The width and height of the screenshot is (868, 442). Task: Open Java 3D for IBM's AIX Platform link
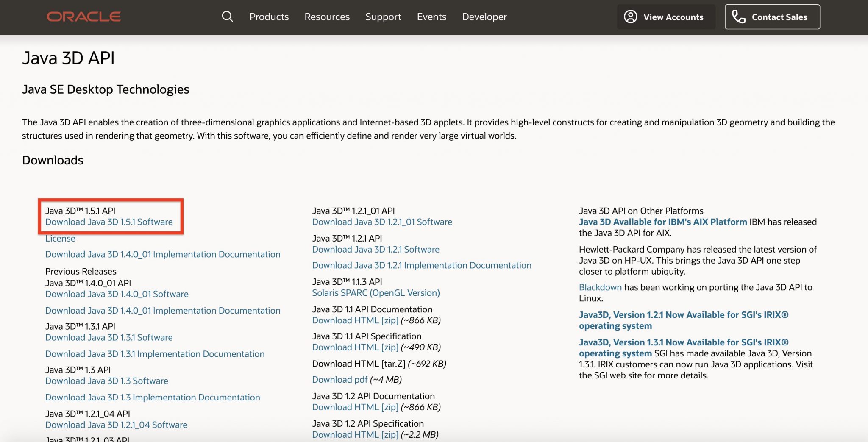coord(662,222)
